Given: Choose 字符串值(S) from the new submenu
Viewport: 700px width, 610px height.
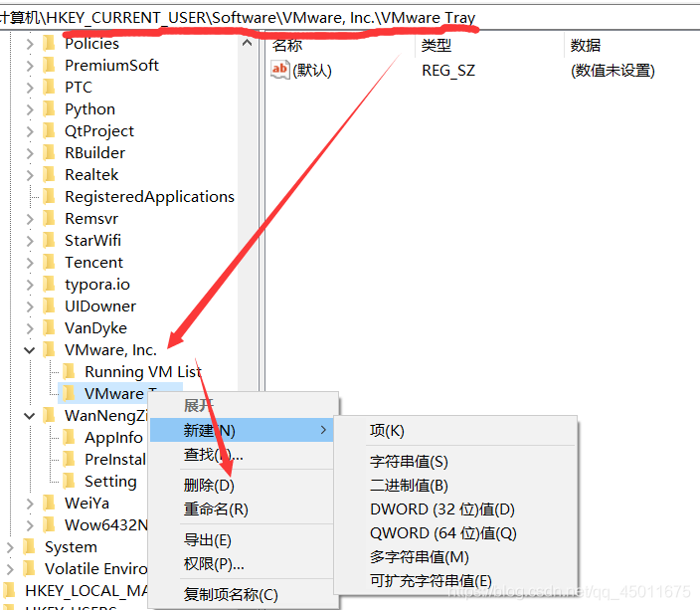Looking at the screenshot, I should pyautogui.click(x=409, y=462).
